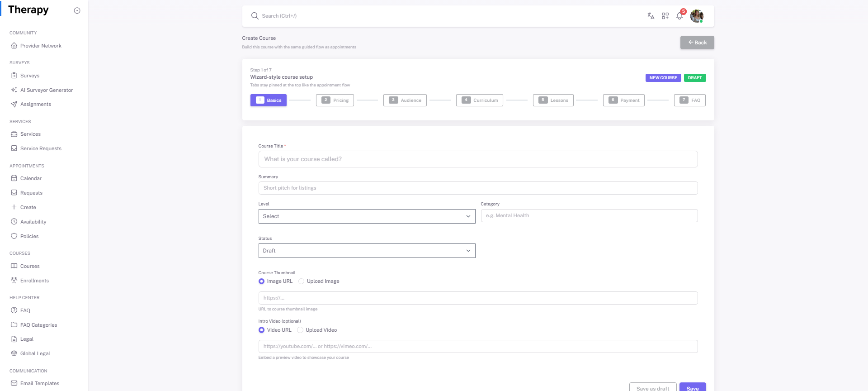Open the Status dropdown showing Draft
868x391 pixels.
tap(367, 251)
